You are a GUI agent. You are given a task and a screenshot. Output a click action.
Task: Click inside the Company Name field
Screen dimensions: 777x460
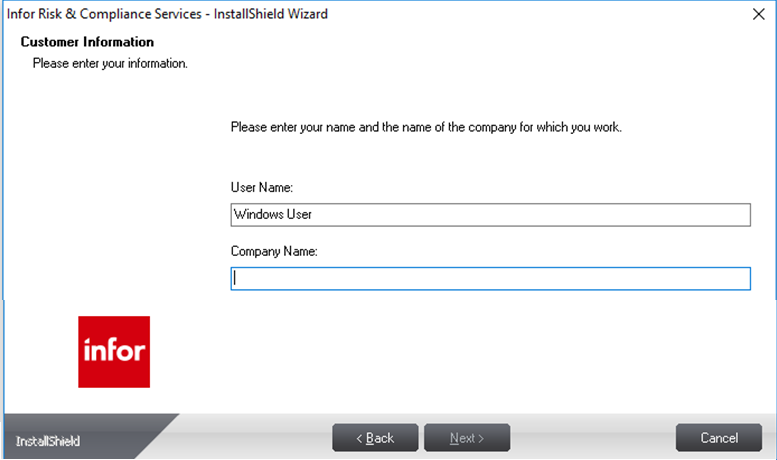tap(490, 279)
